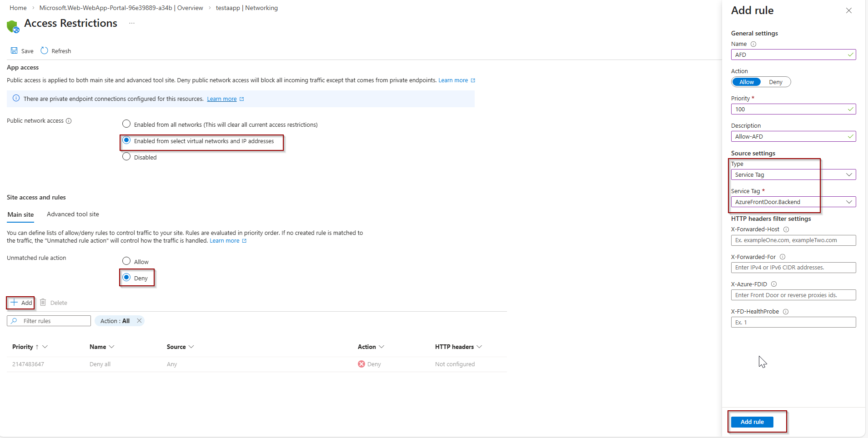Screen dimensions: 868x438
Task: Select Enabled from select virtual networks option
Action: pyautogui.click(x=126, y=140)
